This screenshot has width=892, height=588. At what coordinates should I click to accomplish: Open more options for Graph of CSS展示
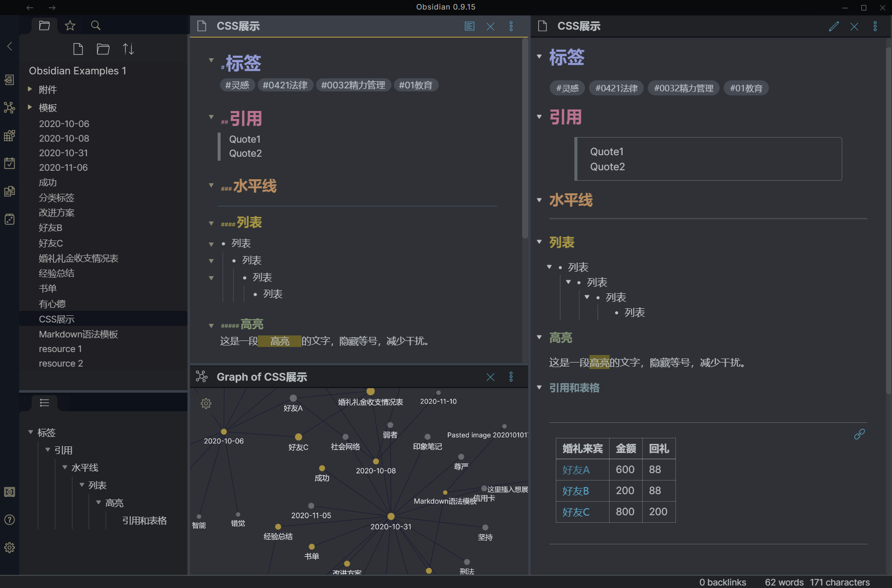pyautogui.click(x=511, y=377)
